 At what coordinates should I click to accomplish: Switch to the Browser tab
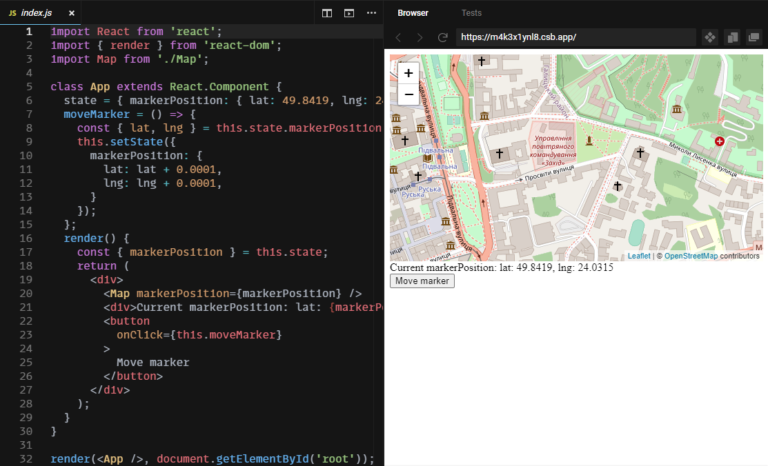[412, 13]
